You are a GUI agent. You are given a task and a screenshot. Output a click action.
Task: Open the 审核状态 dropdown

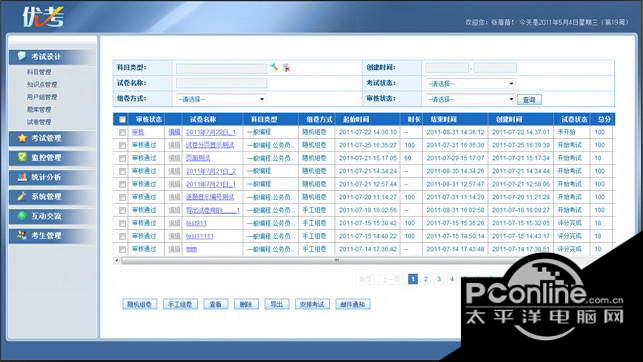click(470, 99)
